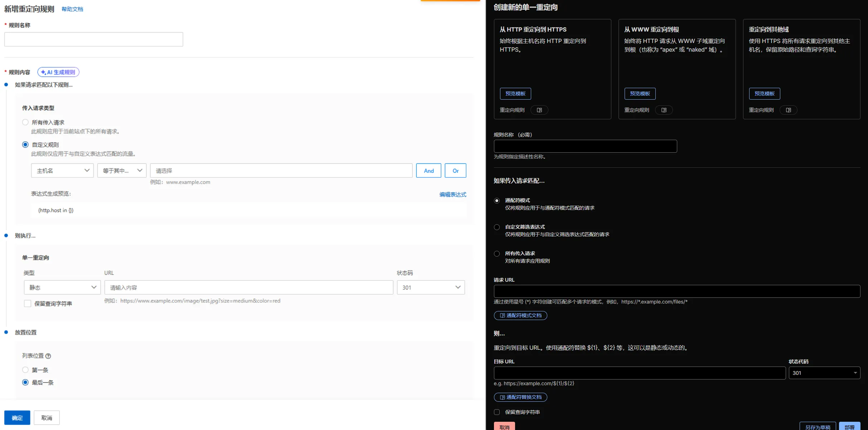Viewport: 868px width, 430px height.
Task: Check 保留查询字符串 in light panel
Action: coord(28,304)
